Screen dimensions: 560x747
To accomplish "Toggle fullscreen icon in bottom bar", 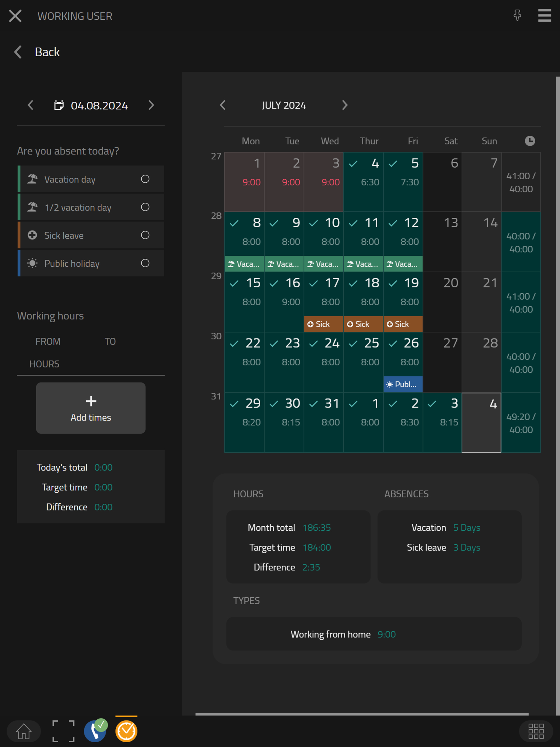I will [x=63, y=731].
